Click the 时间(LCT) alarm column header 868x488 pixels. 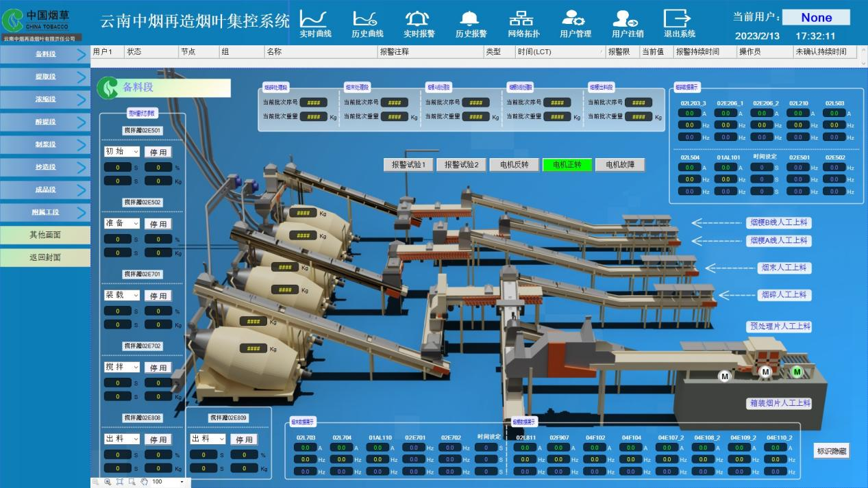pos(534,52)
